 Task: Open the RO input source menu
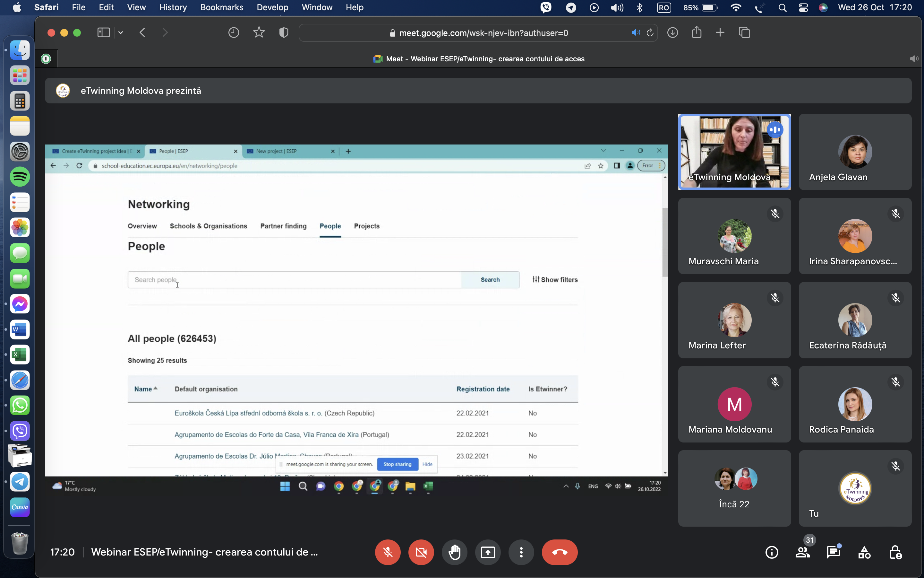(664, 7)
